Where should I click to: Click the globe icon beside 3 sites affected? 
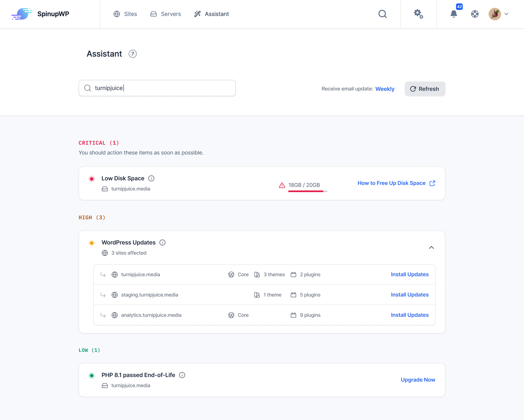click(x=105, y=253)
